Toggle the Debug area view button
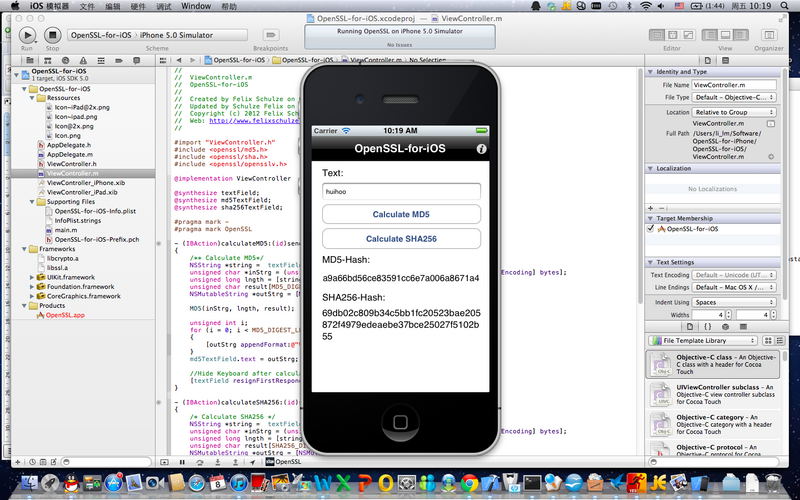 (725, 35)
